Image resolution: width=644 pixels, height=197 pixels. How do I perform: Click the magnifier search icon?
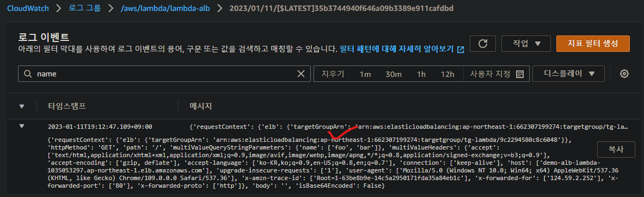pyautogui.click(x=28, y=74)
